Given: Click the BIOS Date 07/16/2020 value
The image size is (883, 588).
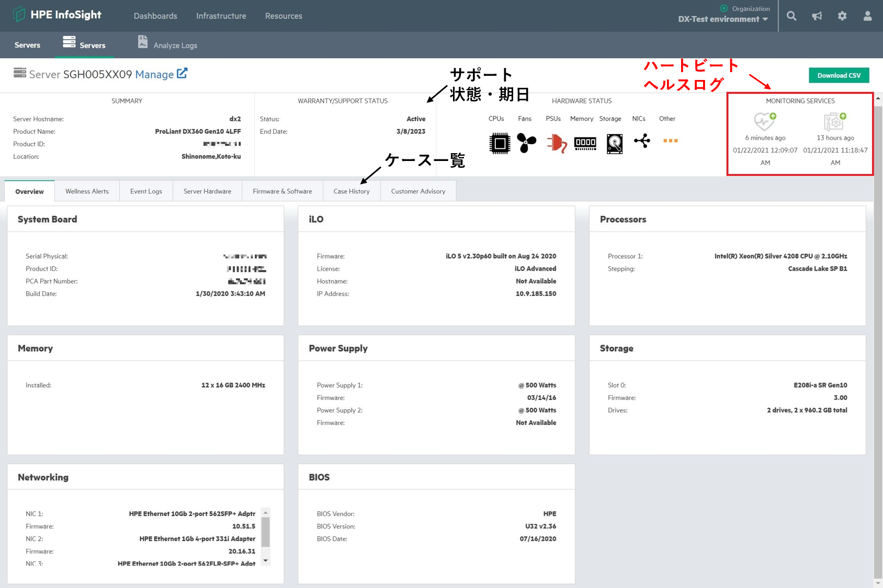Looking at the screenshot, I should (x=538, y=539).
